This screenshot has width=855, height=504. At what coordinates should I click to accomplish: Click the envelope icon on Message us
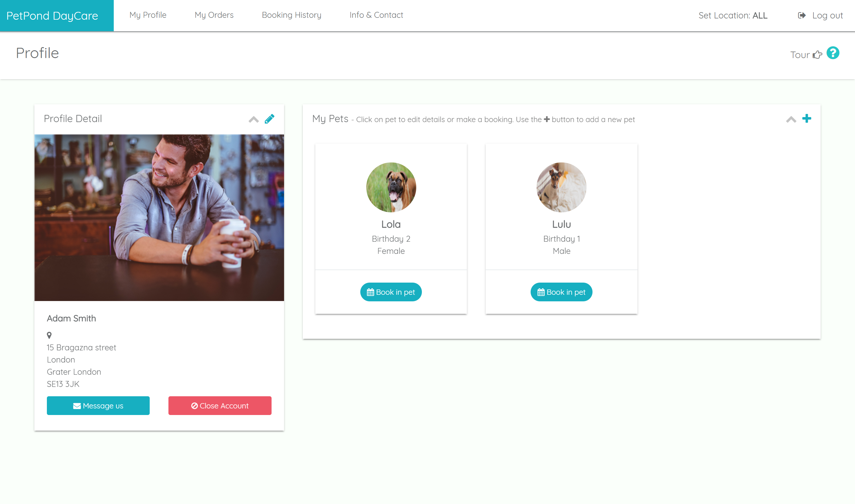click(x=77, y=406)
